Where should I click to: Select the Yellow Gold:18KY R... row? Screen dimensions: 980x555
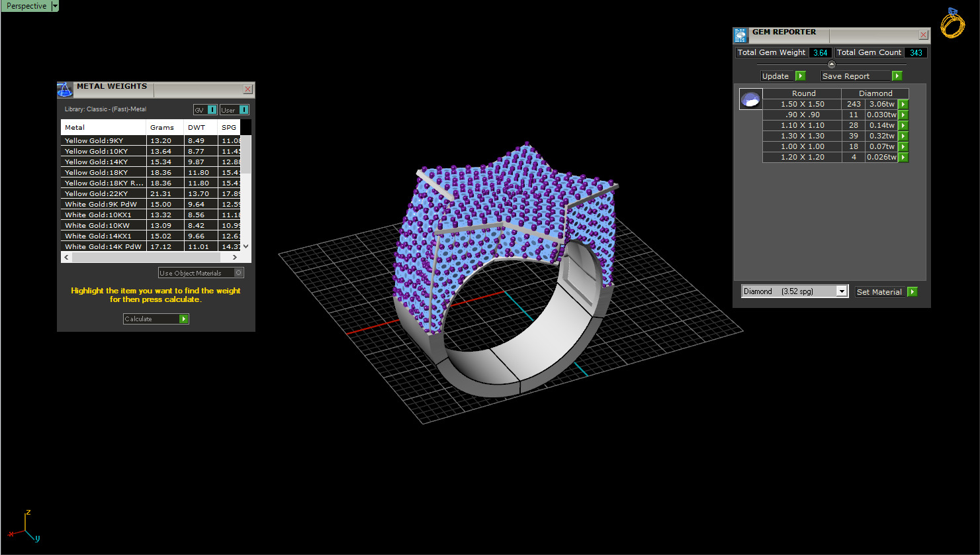[x=151, y=183]
